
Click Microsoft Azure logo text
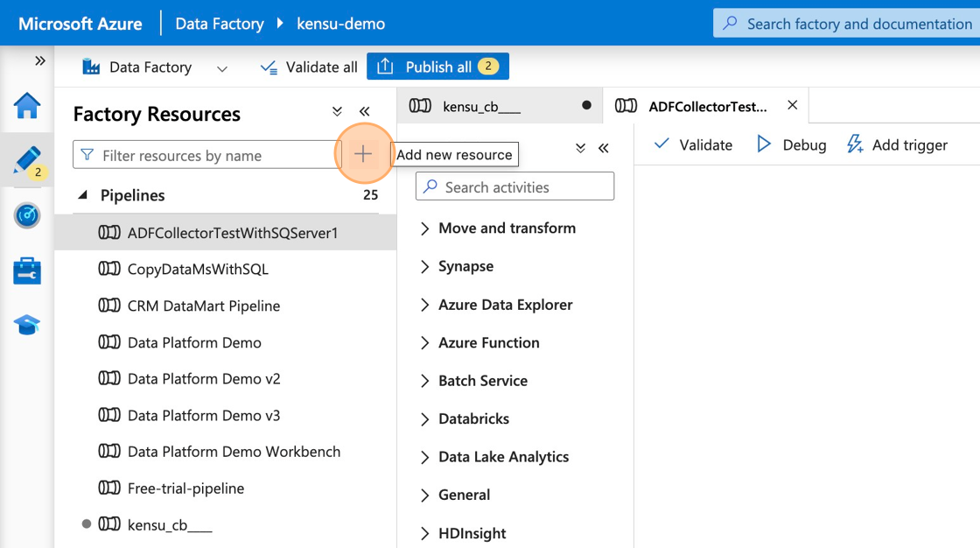click(x=80, y=24)
